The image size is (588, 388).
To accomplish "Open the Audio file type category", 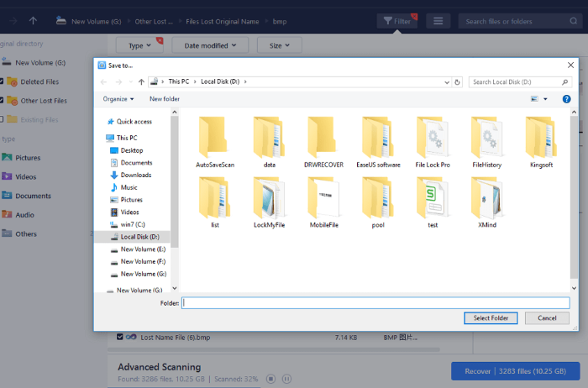I will pyautogui.click(x=18, y=215).
